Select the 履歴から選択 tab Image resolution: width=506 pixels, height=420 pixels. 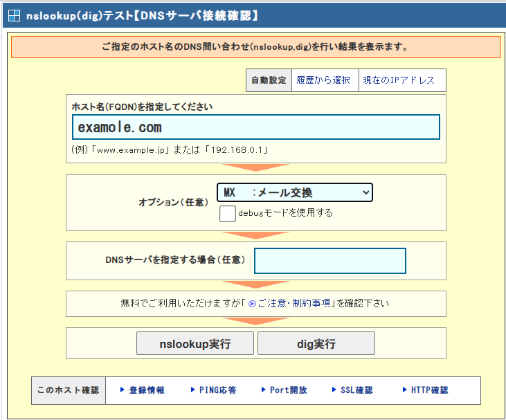point(324,80)
